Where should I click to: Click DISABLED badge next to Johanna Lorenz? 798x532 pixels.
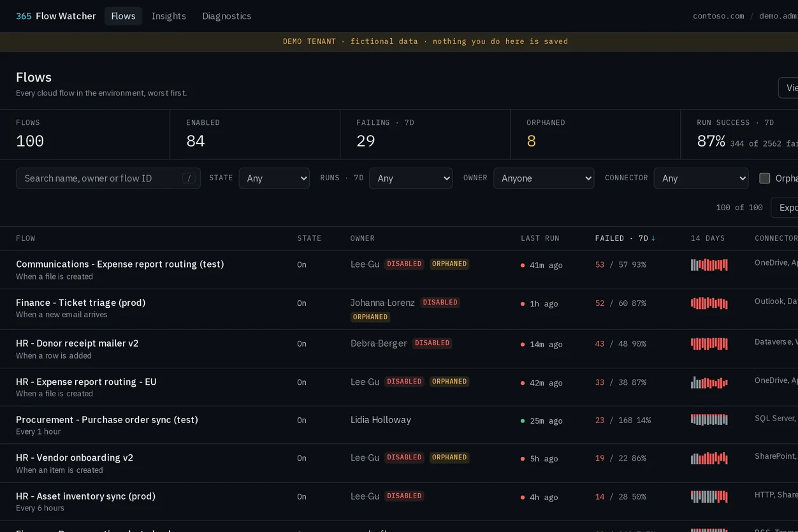coord(440,303)
